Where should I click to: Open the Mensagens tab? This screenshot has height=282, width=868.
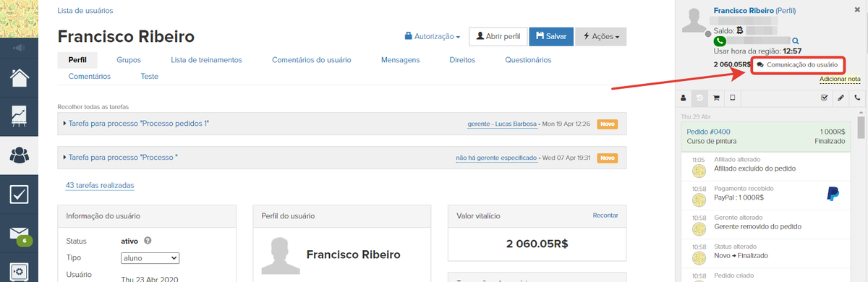tap(400, 60)
